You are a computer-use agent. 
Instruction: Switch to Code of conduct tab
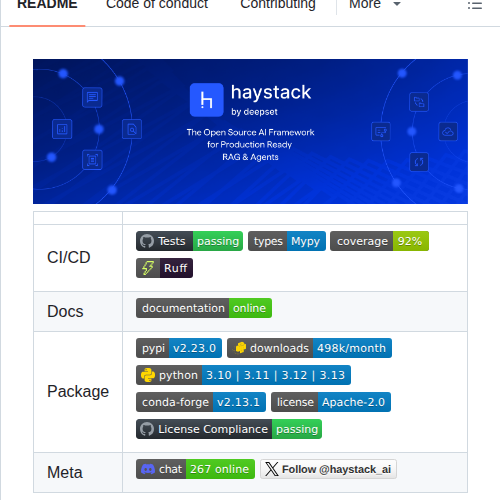click(x=157, y=5)
